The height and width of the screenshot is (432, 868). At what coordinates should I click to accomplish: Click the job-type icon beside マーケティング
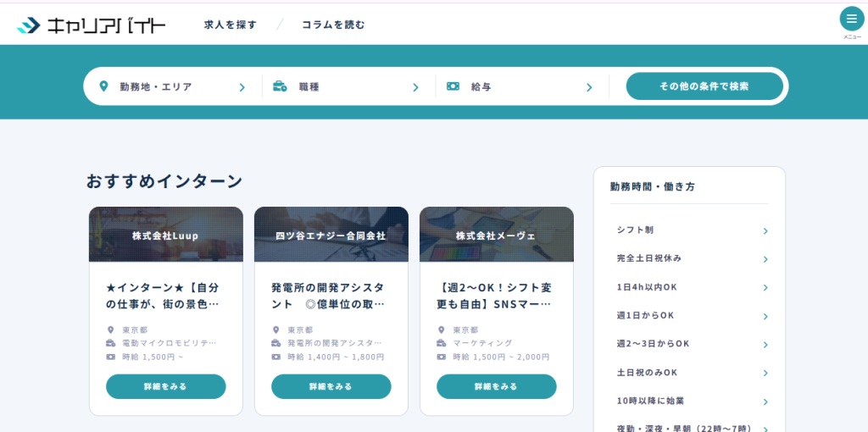(441, 343)
